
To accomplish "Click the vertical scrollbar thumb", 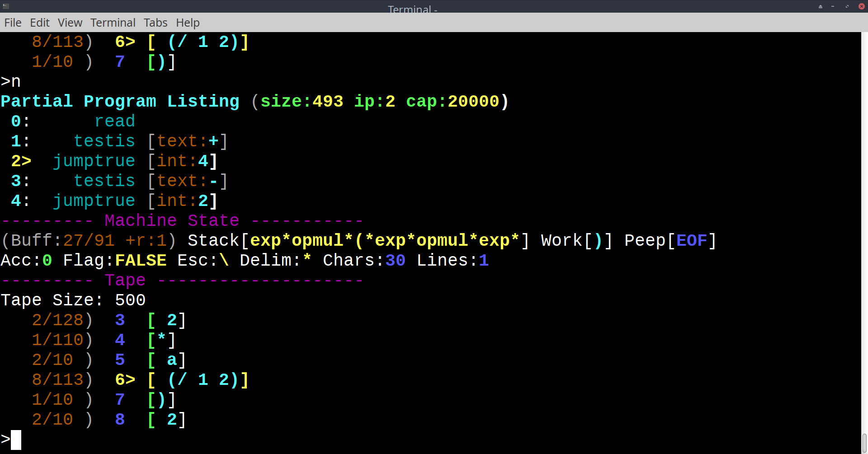I will [864, 443].
